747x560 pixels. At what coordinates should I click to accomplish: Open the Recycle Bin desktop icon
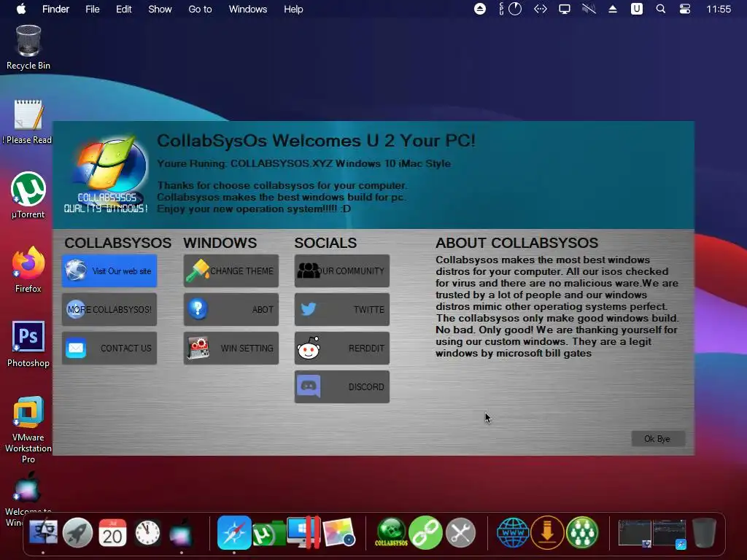[x=28, y=47]
